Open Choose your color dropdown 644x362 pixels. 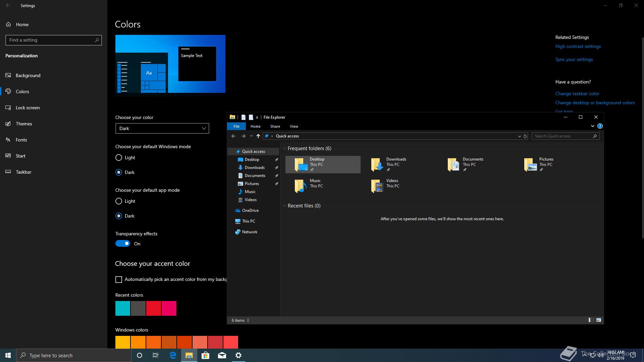162,128
